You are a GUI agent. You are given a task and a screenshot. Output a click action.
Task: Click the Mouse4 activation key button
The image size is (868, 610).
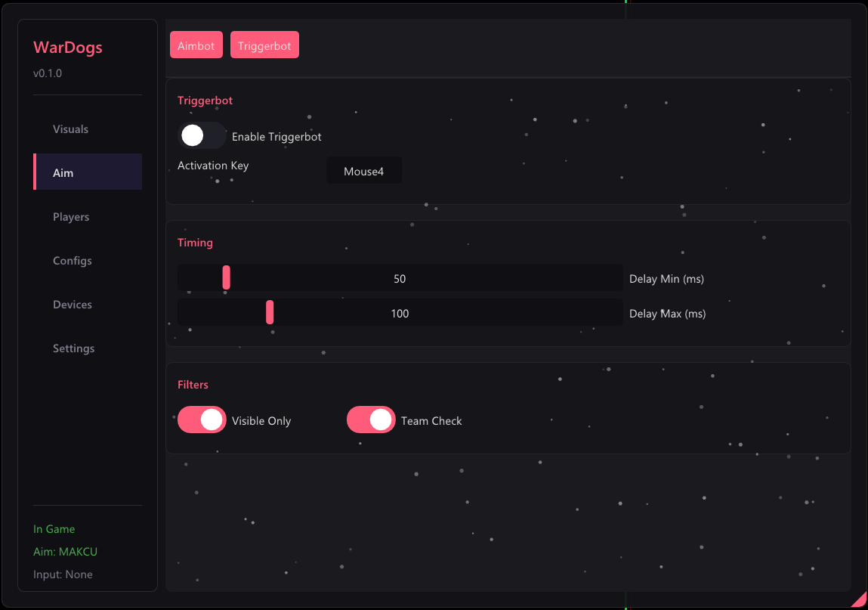pyautogui.click(x=363, y=171)
